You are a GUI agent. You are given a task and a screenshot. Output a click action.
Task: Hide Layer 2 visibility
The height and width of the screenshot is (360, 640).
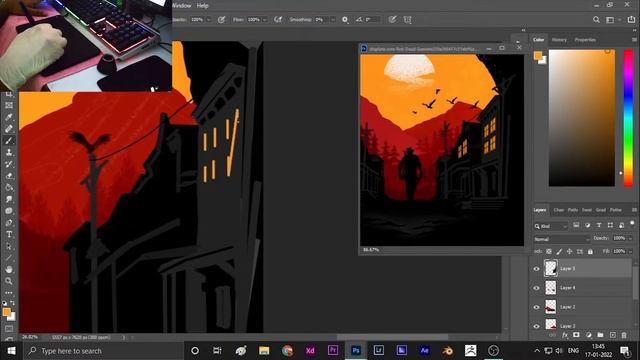click(x=537, y=307)
